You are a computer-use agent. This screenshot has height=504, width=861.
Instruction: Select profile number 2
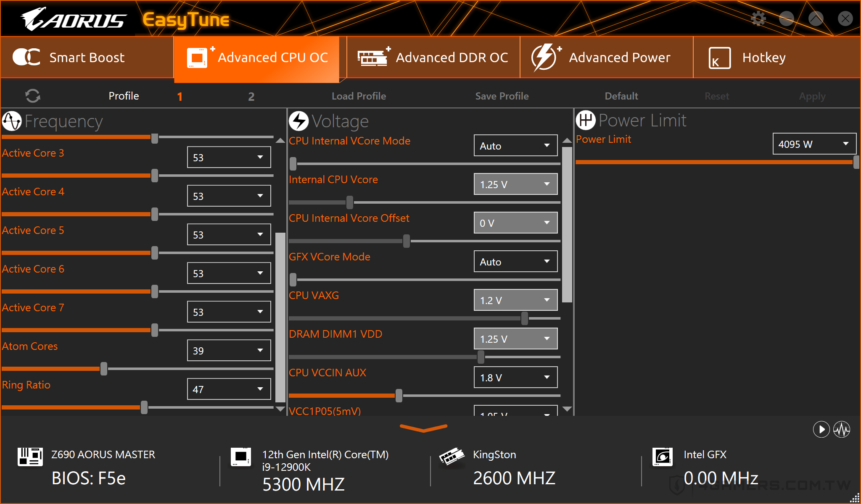click(251, 97)
